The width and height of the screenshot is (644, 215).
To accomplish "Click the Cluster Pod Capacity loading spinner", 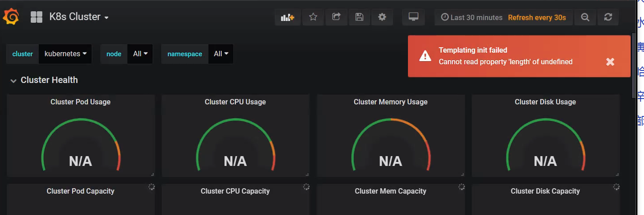I will (151, 187).
